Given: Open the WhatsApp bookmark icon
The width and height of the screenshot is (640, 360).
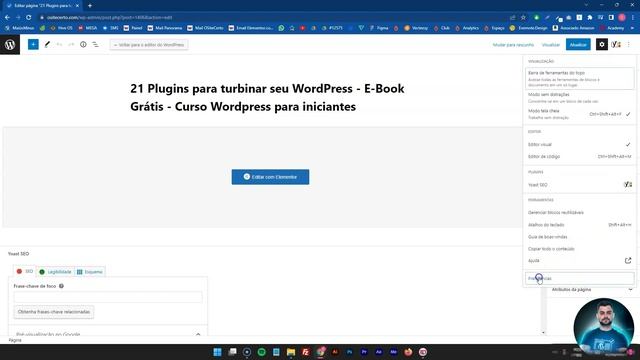Looking at the screenshot, I should click(281, 28).
